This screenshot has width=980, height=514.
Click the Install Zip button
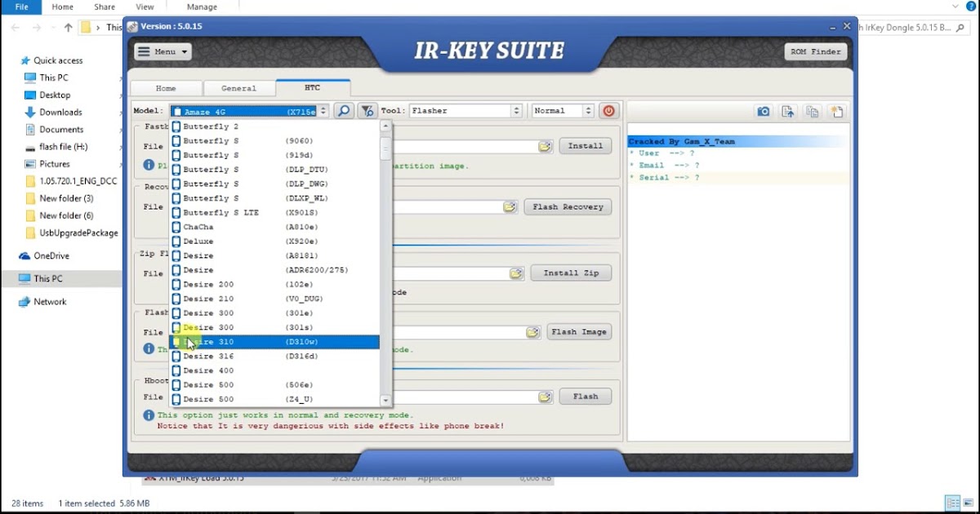571,273
